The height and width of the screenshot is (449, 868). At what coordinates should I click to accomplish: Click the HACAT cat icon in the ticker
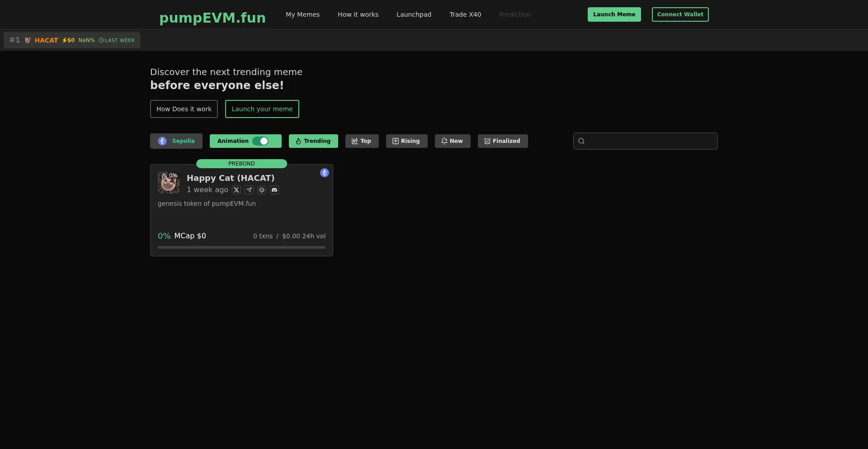[28, 40]
